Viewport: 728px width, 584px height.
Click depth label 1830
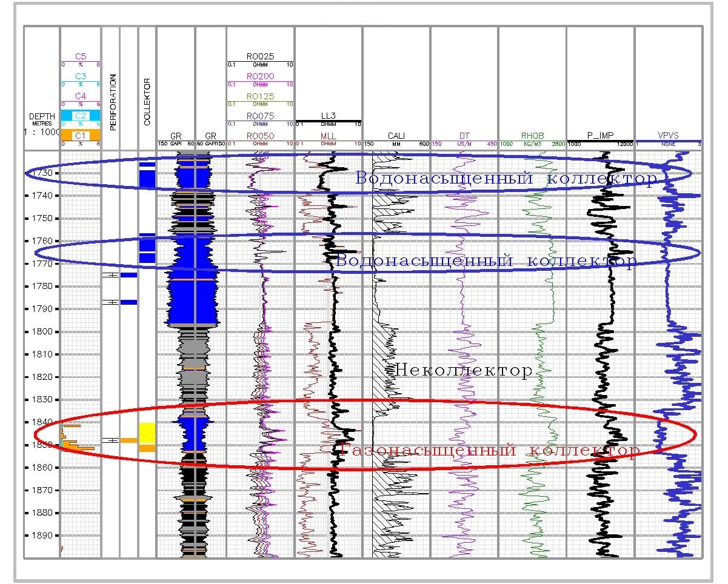pos(42,399)
